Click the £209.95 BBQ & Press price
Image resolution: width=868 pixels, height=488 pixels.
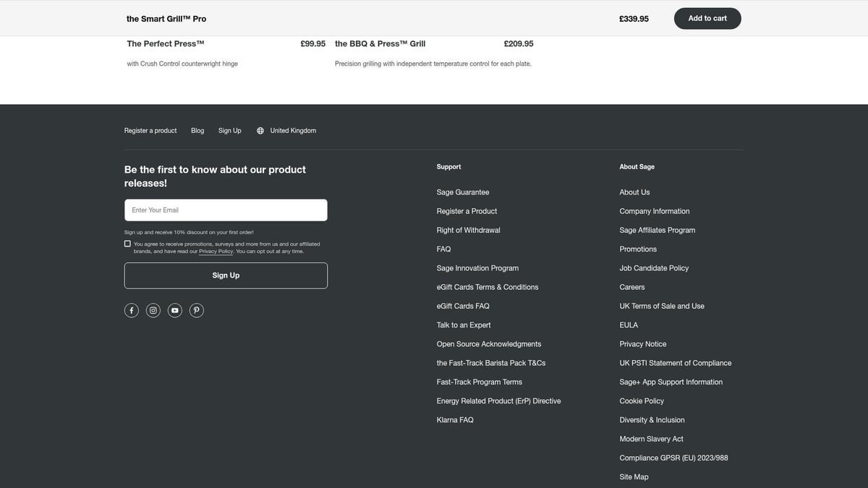click(x=519, y=43)
